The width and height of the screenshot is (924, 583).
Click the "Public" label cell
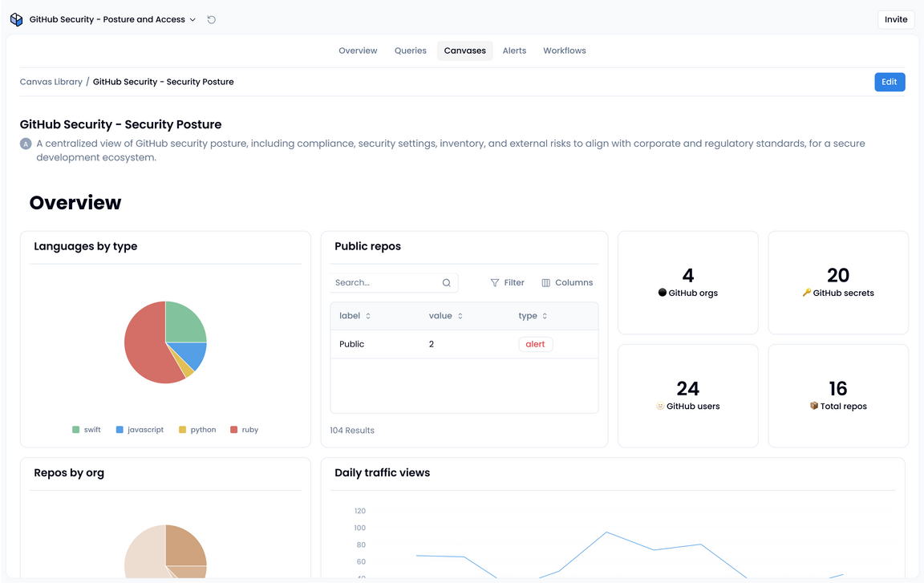[352, 344]
